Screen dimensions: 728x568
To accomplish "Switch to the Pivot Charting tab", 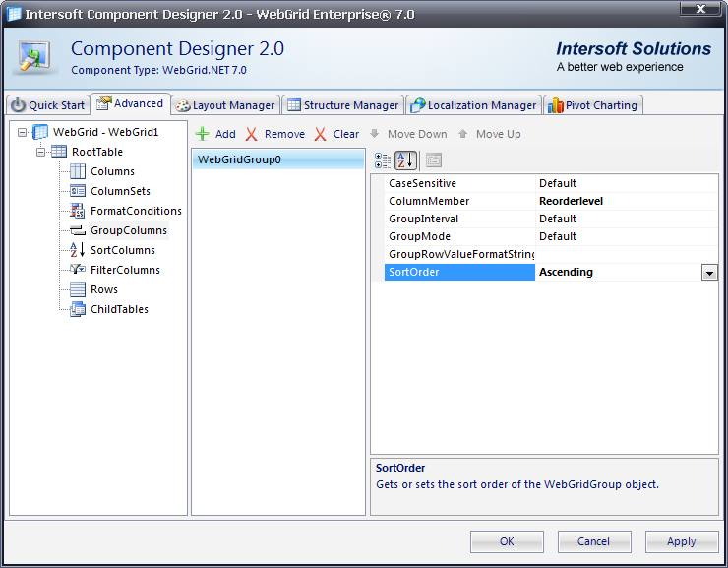I will tap(593, 105).
